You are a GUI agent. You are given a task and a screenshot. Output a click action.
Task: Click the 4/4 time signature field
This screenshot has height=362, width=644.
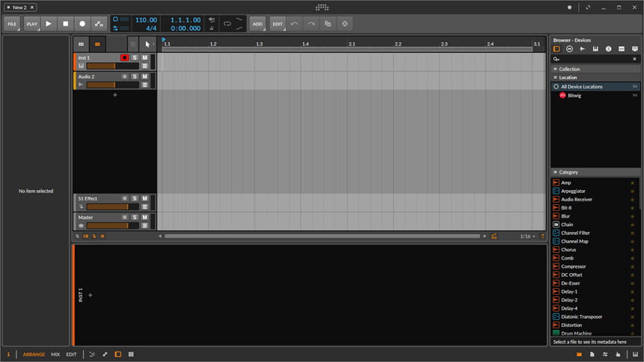151,28
